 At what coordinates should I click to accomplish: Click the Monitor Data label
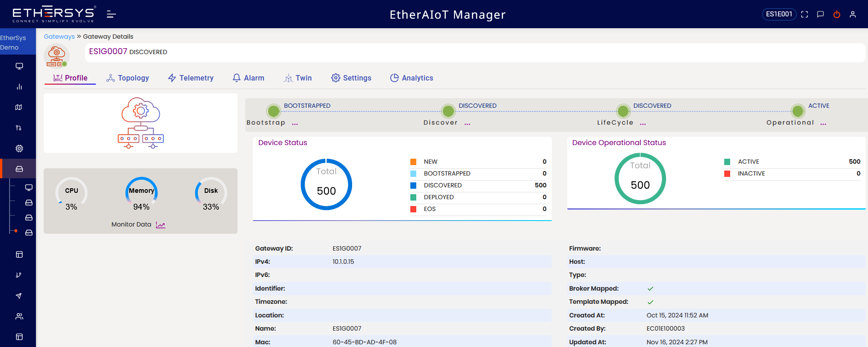(x=131, y=224)
